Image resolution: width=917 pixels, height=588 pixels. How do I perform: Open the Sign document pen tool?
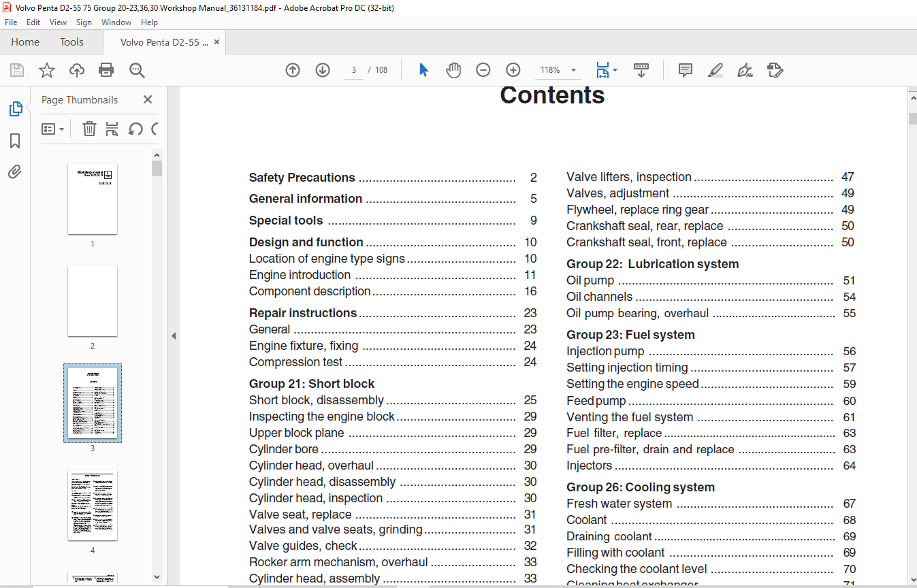(745, 70)
